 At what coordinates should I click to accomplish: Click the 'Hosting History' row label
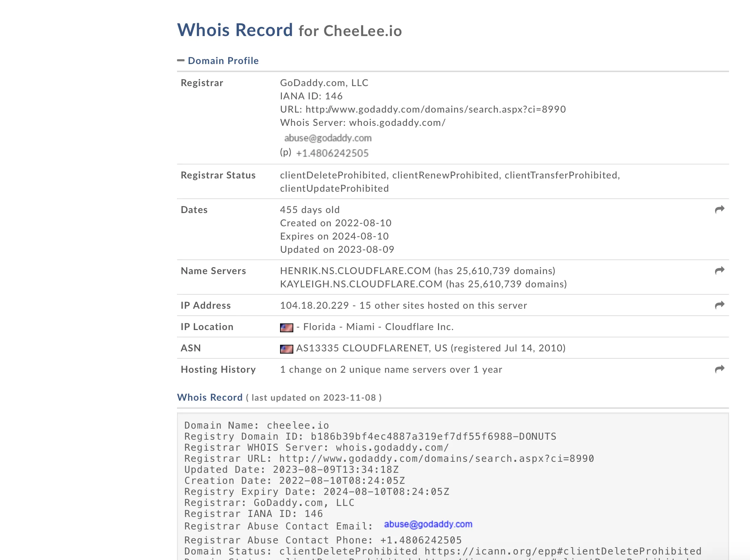(x=218, y=369)
